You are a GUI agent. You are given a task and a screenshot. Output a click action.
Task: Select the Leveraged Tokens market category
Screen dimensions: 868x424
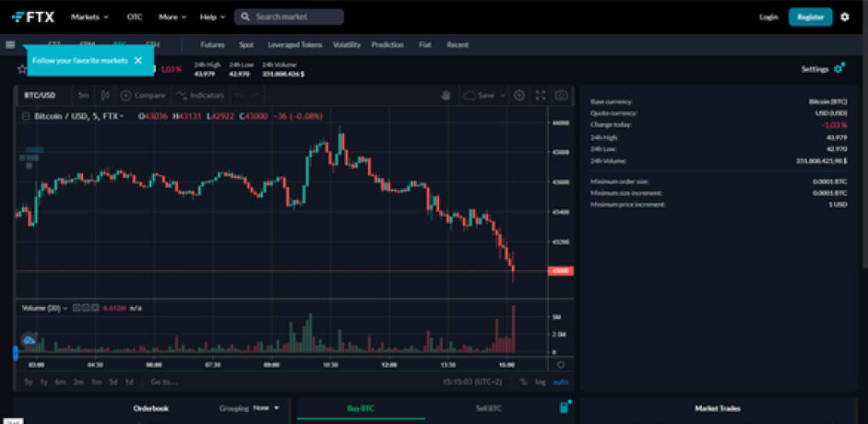click(x=292, y=45)
